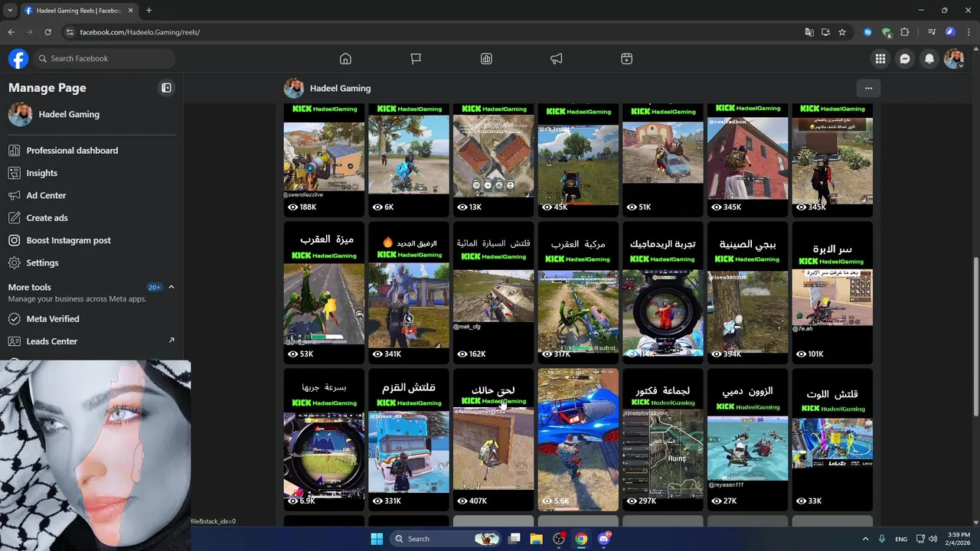Click the Meta Verified badge icon
Image resolution: width=980 pixels, height=551 pixels.
15,319
